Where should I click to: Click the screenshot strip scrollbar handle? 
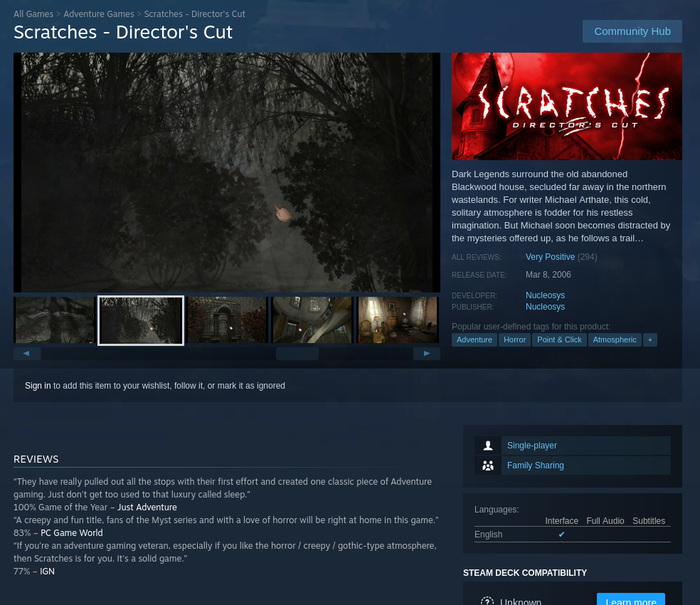(297, 354)
